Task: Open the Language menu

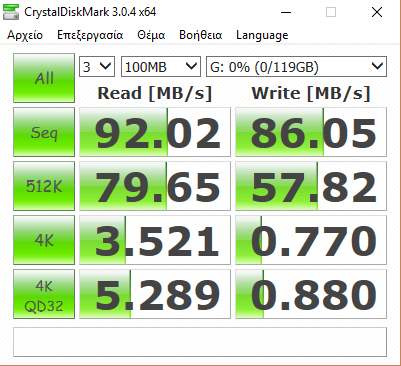Action: click(x=262, y=35)
